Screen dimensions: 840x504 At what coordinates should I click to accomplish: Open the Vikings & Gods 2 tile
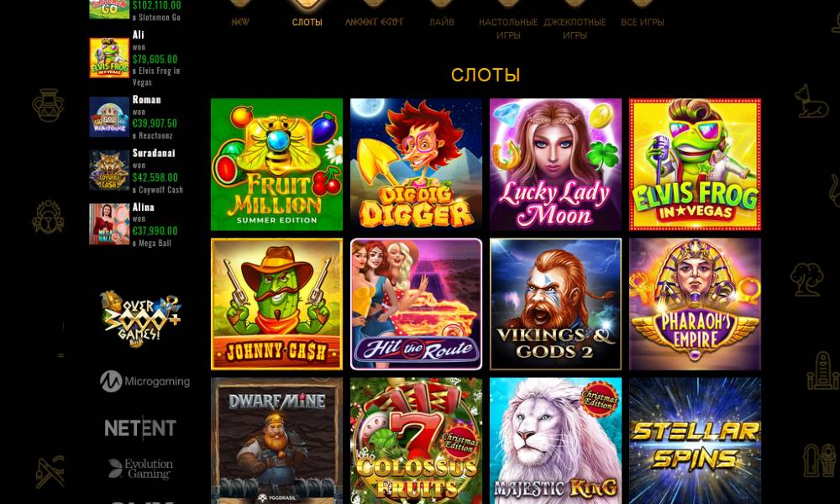(x=555, y=304)
